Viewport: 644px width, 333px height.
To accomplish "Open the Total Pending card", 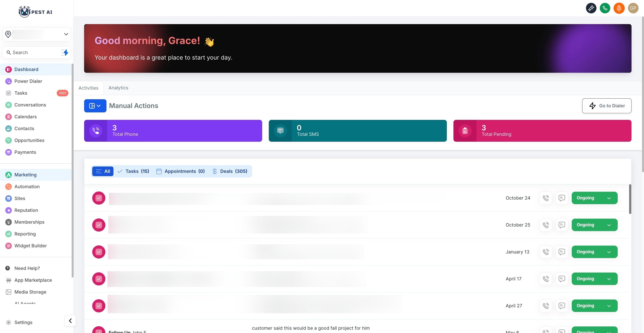I will point(542,131).
